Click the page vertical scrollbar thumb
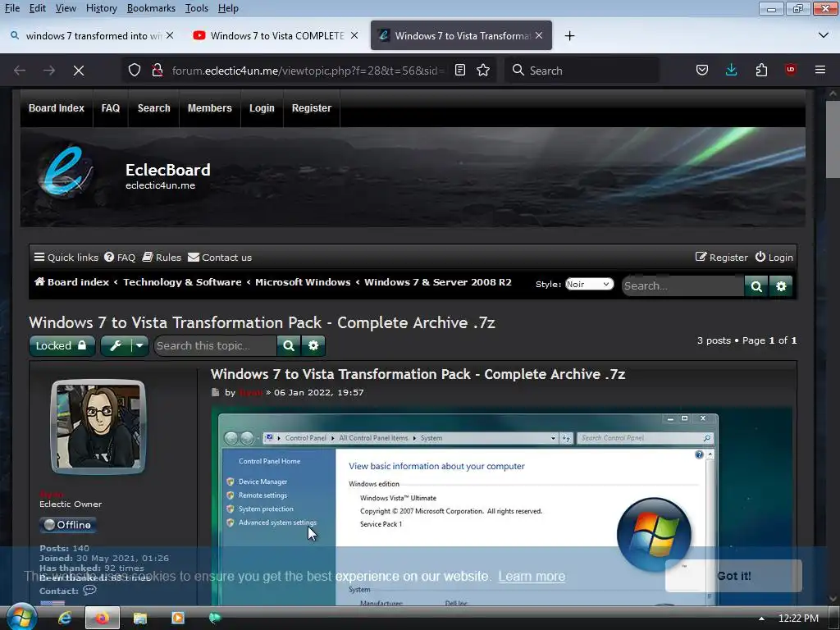This screenshot has width=840, height=630. [833, 139]
